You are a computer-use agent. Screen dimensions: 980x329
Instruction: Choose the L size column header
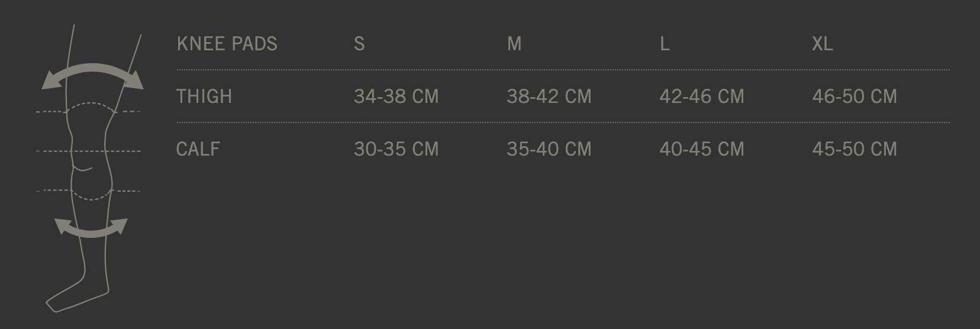click(665, 44)
